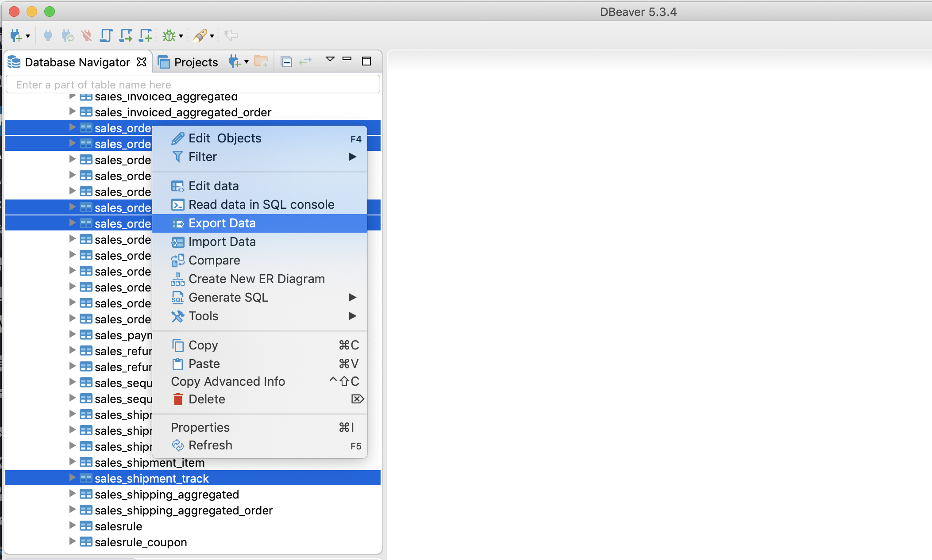Select Import Data menu entry
Viewport: 932px width, 560px height.
(222, 242)
